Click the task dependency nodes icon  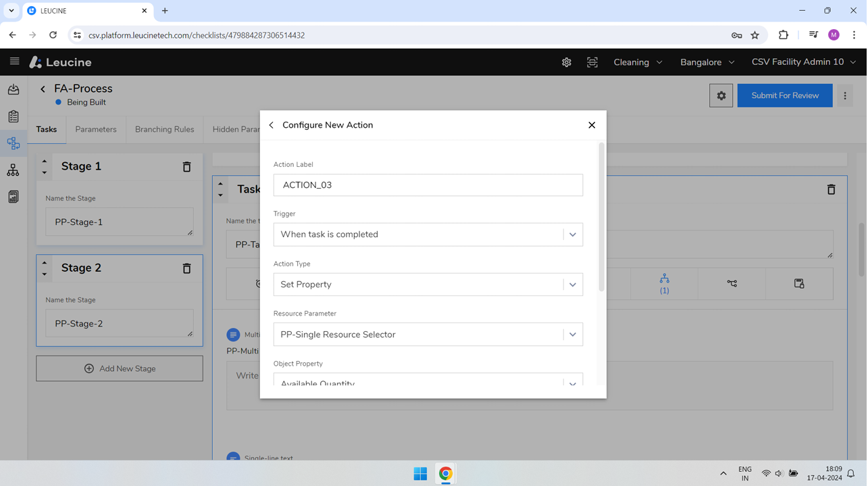point(732,284)
